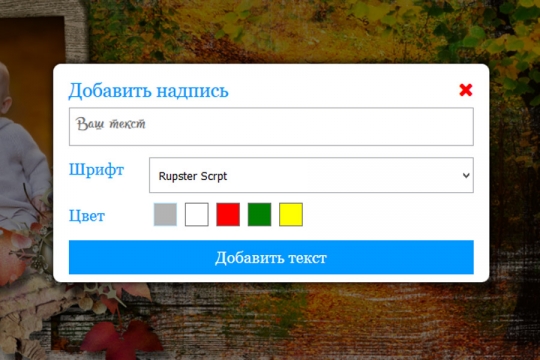Select the yellow color swatch
This screenshot has height=360, width=540.
291,215
